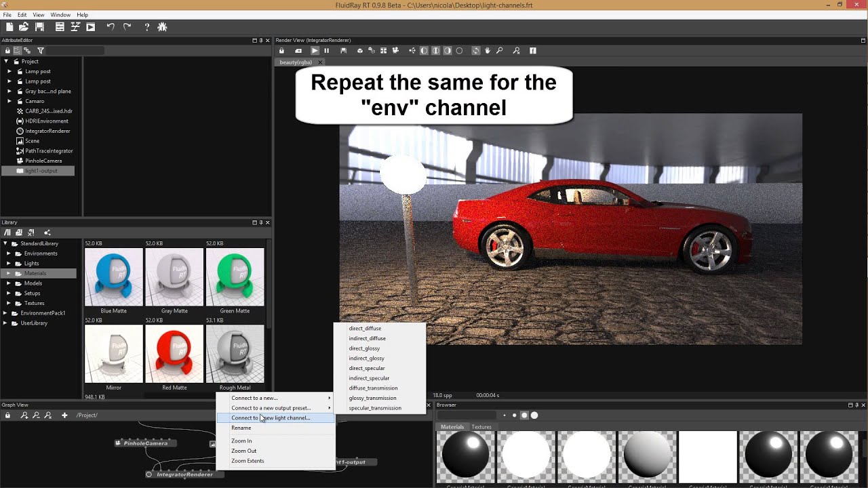Image resolution: width=868 pixels, height=488 pixels.
Task: Open help via the question mark icon
Action: click(x=146, y=27)
